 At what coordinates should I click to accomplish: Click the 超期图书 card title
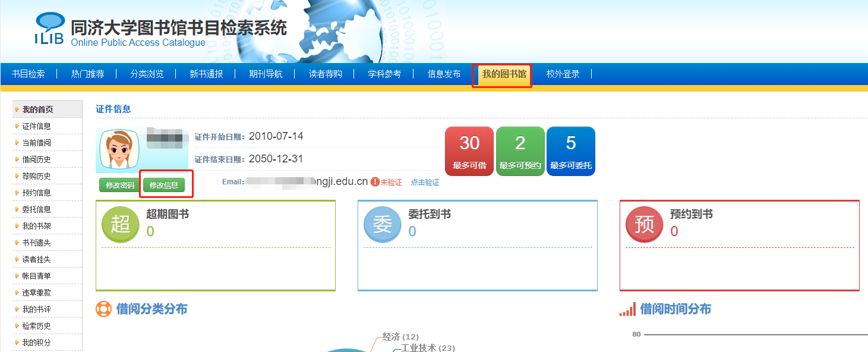coord(168,214)
